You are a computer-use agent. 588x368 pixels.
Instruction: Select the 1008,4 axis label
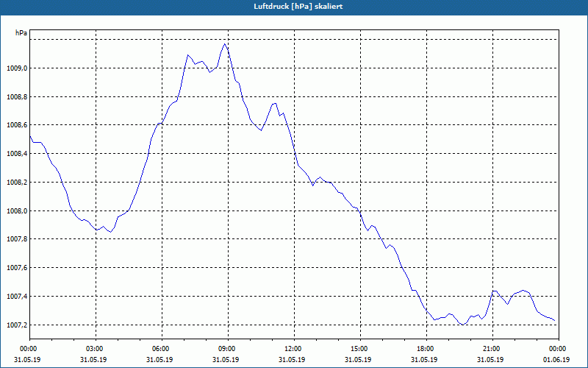point(16,154)
